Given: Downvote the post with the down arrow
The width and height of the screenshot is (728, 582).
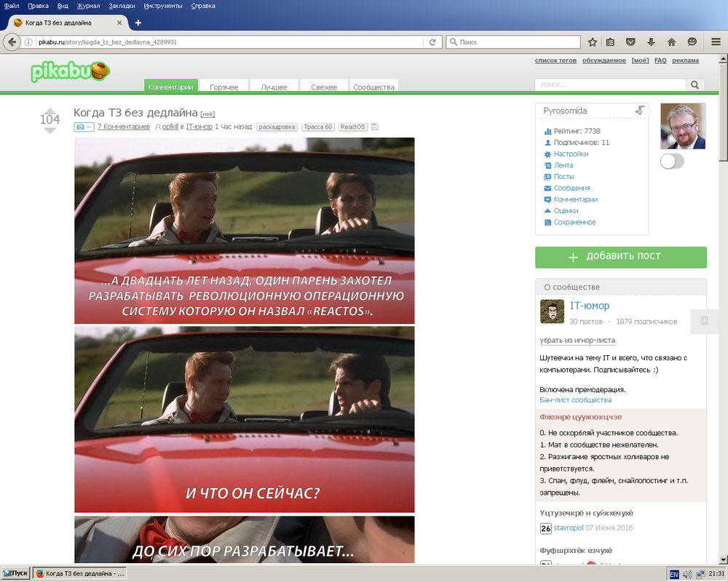Looking at the screenshot, I should [x=50, y=130].
